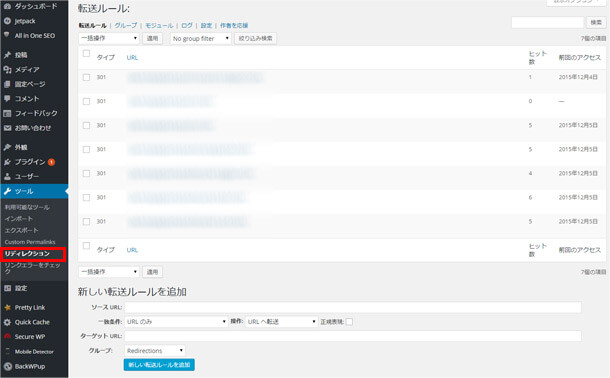Image resolution: width=610 pixels, height=378 pixels.
Task: Click the Secure WP icon
Action: (x=7, y=336)
